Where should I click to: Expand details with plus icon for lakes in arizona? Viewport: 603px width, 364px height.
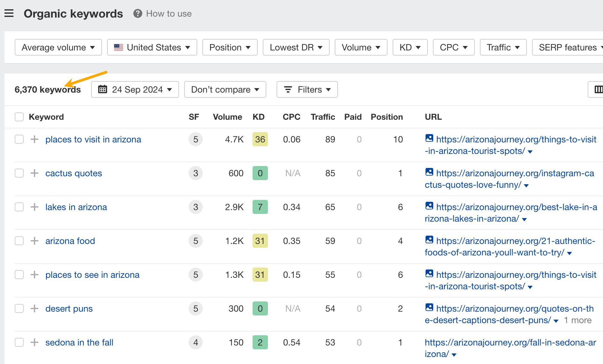[x=34, y=207]
